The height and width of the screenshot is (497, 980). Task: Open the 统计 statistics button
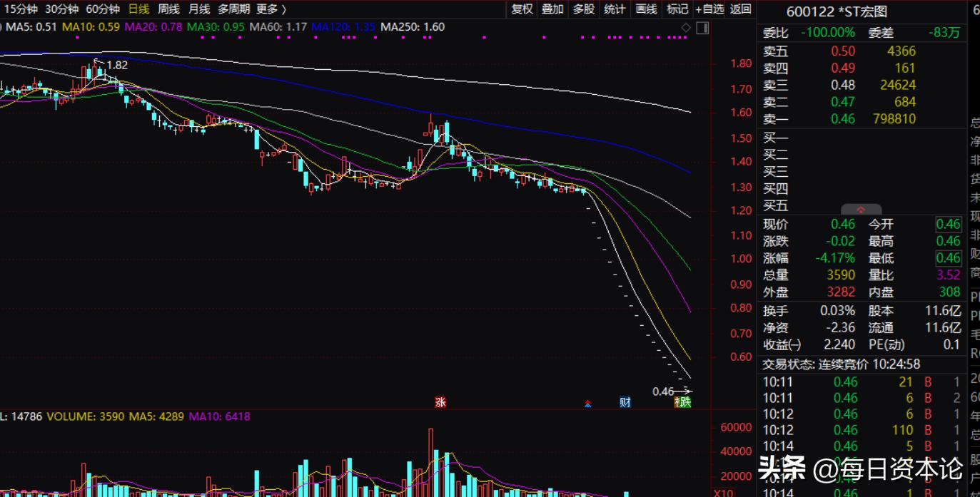(615, 9)
